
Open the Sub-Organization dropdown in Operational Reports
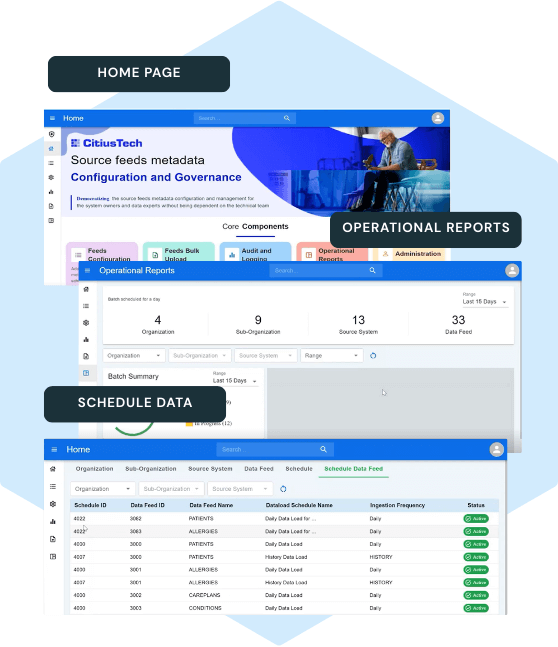(200, 356)
